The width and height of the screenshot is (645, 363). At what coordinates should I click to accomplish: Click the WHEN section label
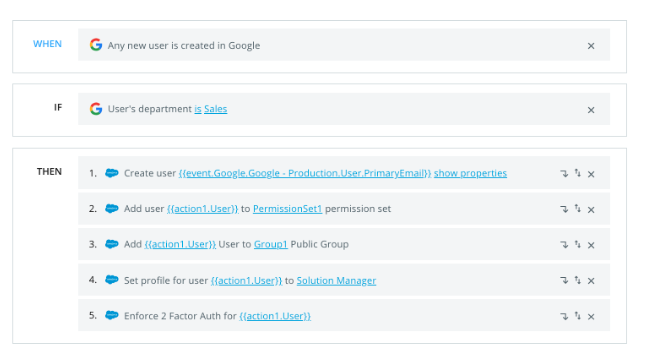(47, 44)
